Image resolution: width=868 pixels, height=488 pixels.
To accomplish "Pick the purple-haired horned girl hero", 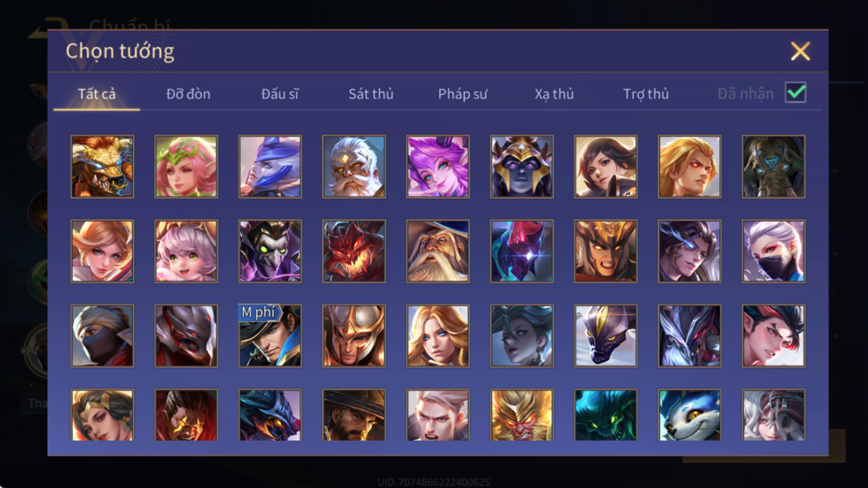I will 438,166.
